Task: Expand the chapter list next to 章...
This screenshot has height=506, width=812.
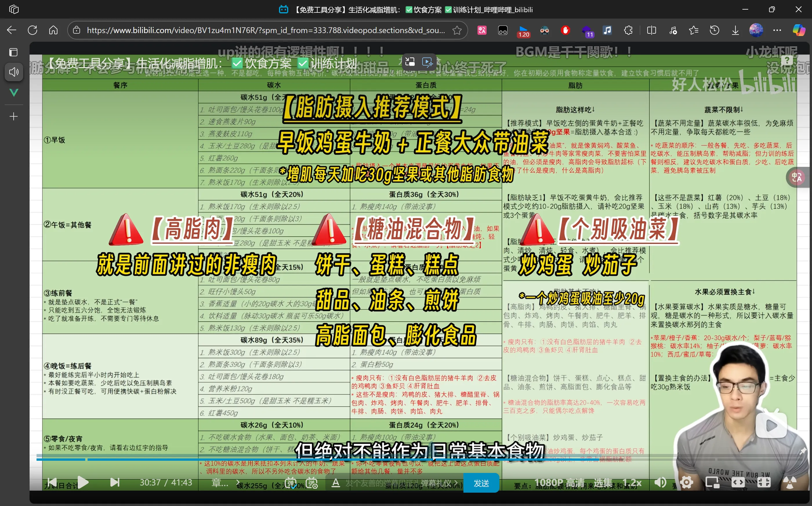Action: (x=238, y=482)
